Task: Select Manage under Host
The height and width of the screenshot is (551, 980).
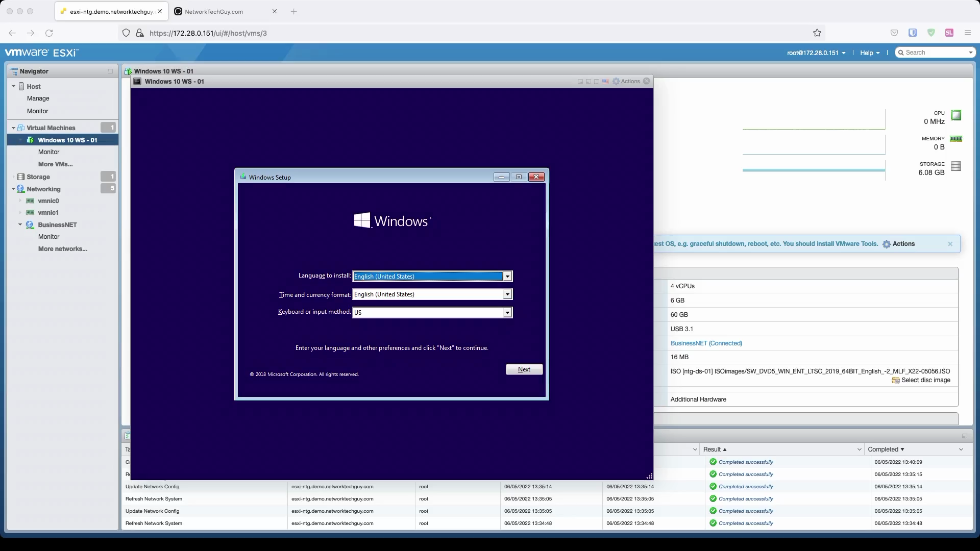Action: [38, 99]
